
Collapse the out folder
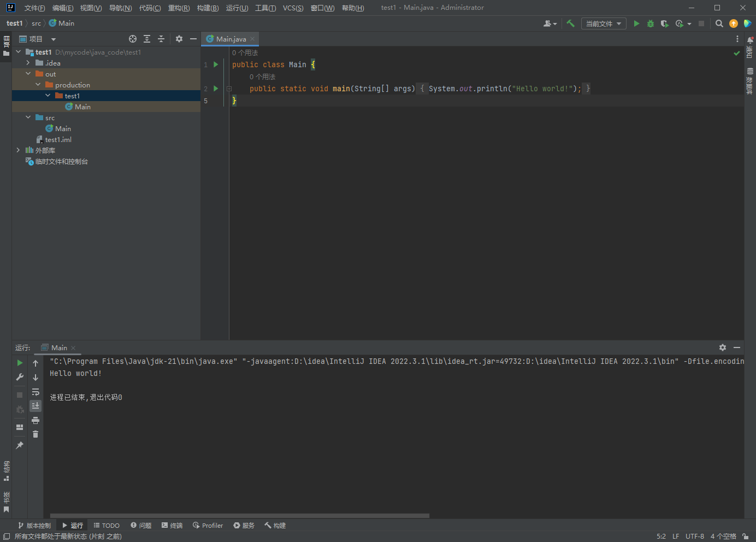tap(28, 74)
